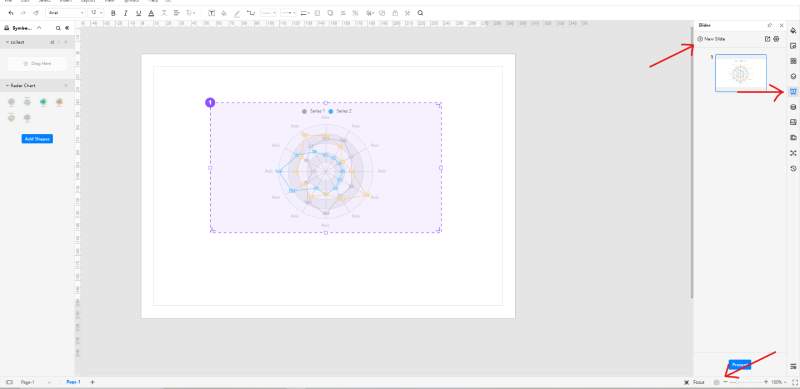Open the fill Style icon at the top of the right sidebar
The image size is (800, 389).
(793, 31)
